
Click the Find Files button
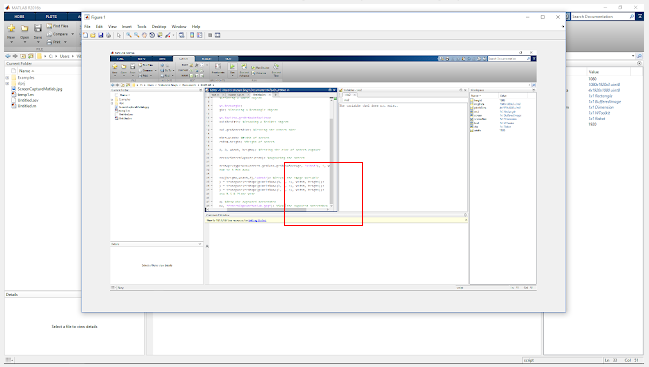pyautogui.click(x=58, y=26)
